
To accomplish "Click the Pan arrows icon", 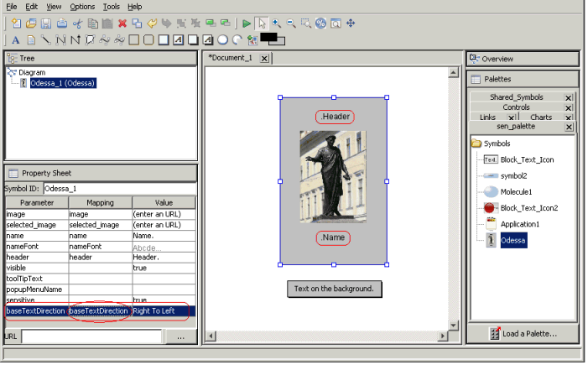I will [351, 23].
